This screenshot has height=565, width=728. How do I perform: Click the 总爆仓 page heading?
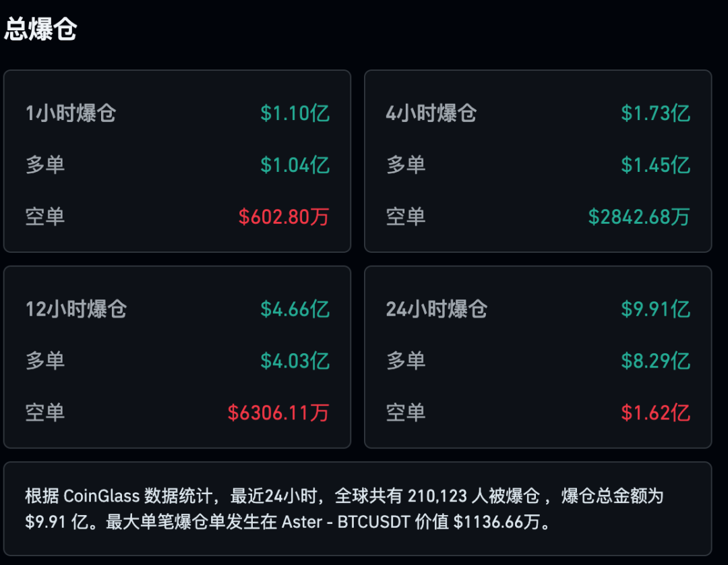tap(41, 30)
